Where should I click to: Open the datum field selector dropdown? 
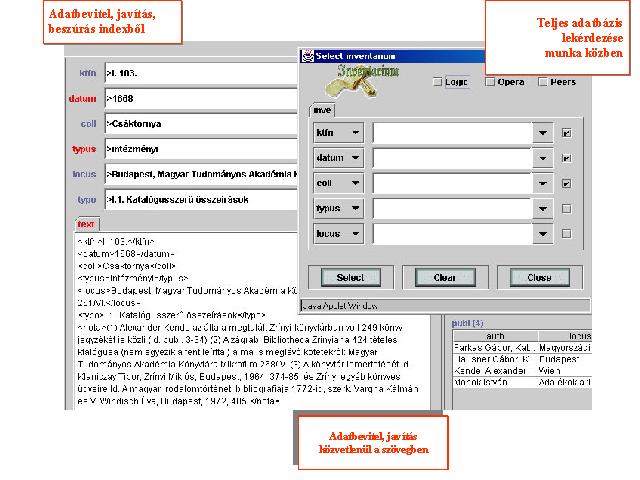click(x=338, y=158)
